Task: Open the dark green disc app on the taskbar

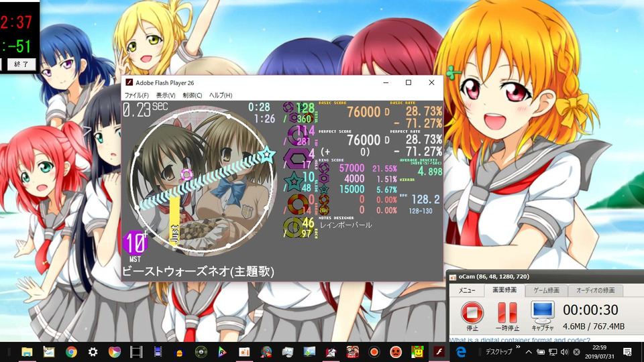Action: 201,352
